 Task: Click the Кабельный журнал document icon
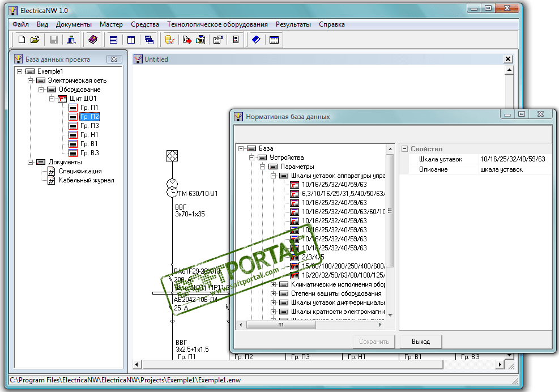pos(52,181)
